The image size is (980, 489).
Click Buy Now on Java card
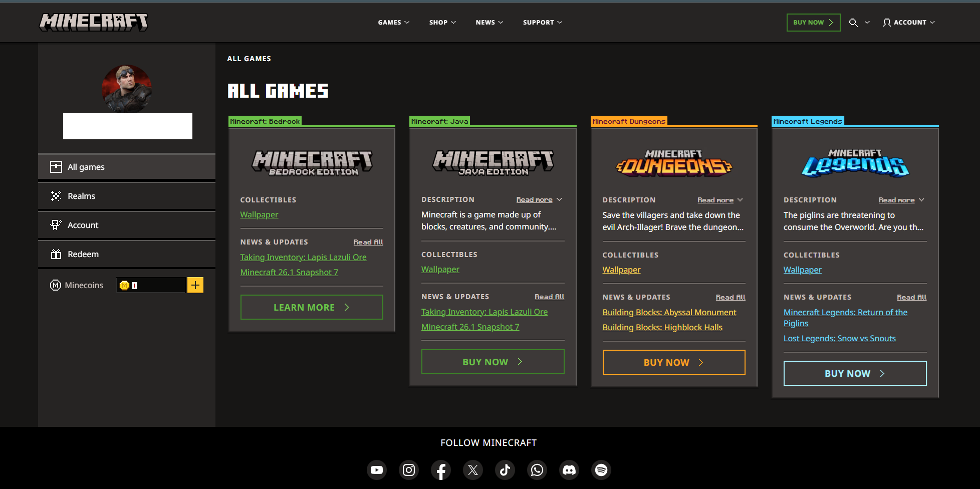[x=493, y=362]
